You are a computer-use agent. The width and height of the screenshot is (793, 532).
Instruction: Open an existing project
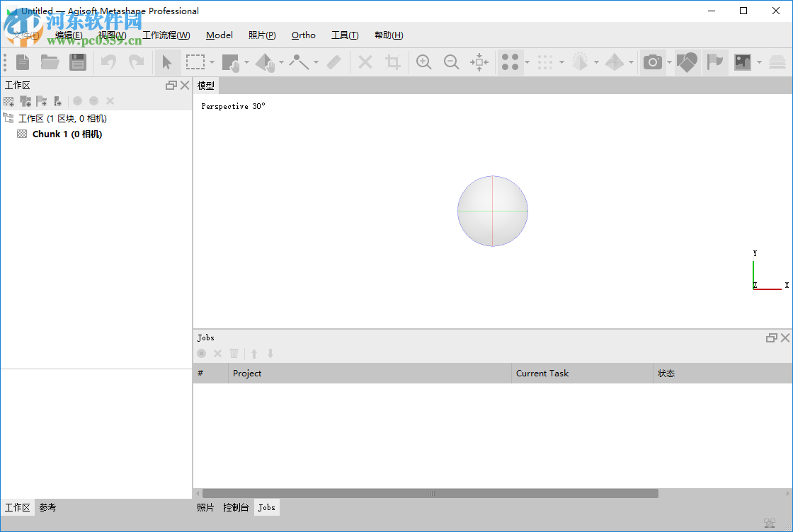(x=50, y=62)
